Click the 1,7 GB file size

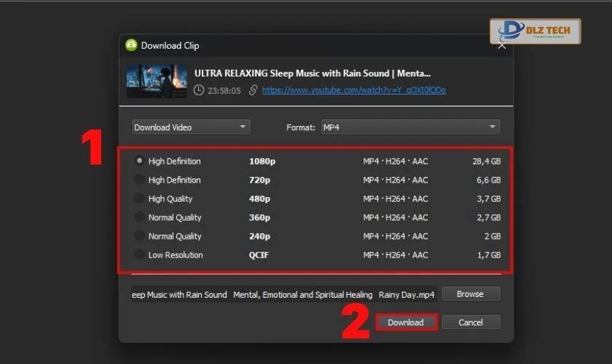[489, 255]
